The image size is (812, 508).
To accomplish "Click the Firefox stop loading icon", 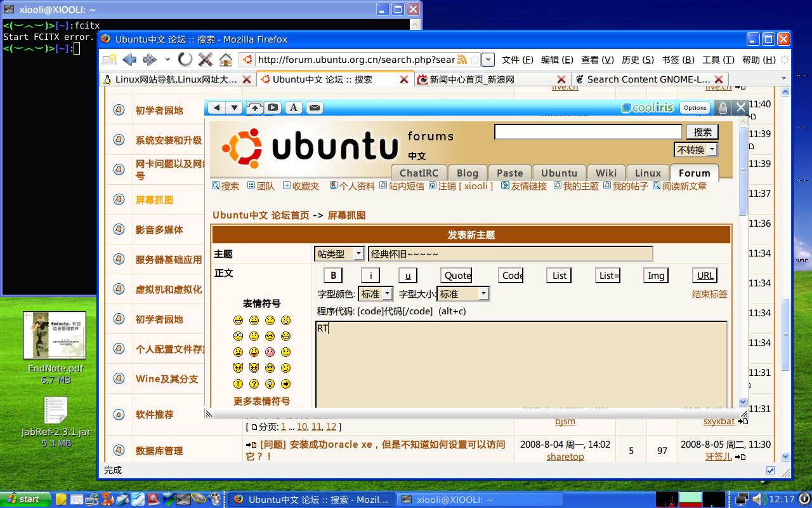I will (x=205, y=60).
